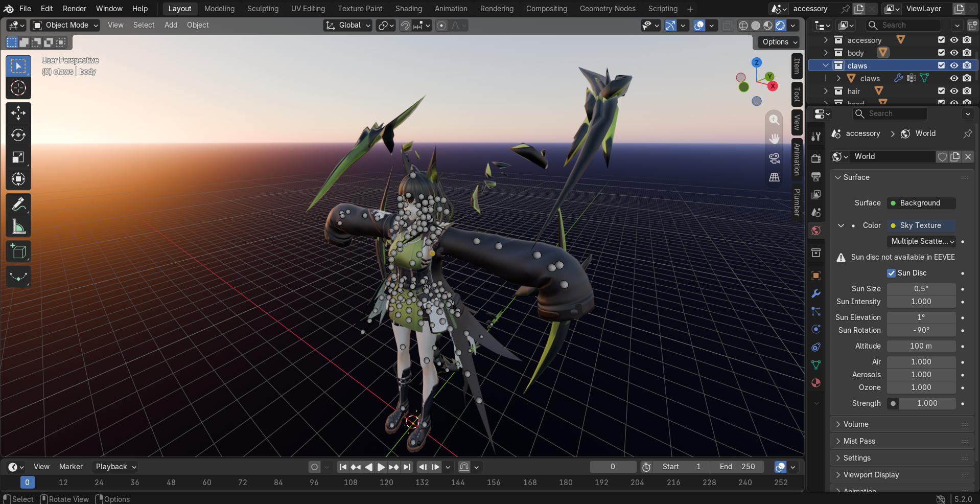
Task: Hide the claws collection in viewport
Action: point(954,65)
